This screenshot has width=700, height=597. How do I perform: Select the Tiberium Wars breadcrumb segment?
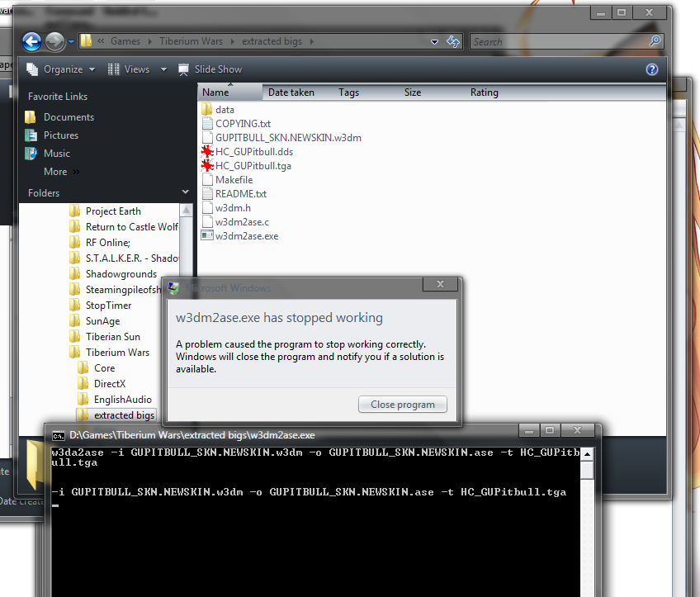pos(191,41)
